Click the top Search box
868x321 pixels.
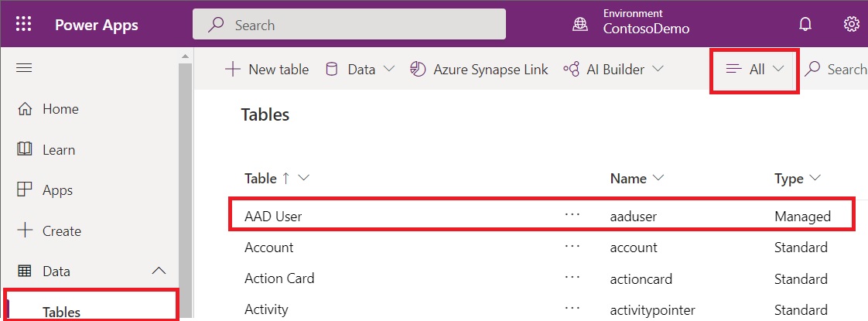coord(349,25)
